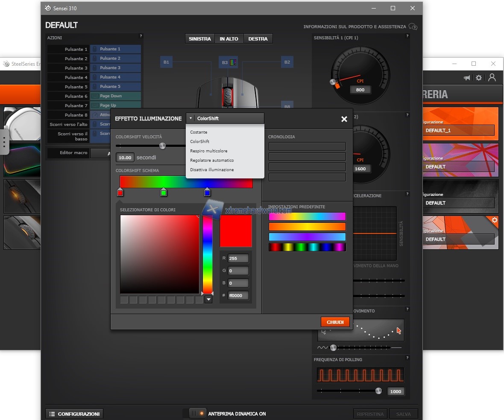
Task: Choose Respiro multicolore from the effect list
Action: [208, 151]
